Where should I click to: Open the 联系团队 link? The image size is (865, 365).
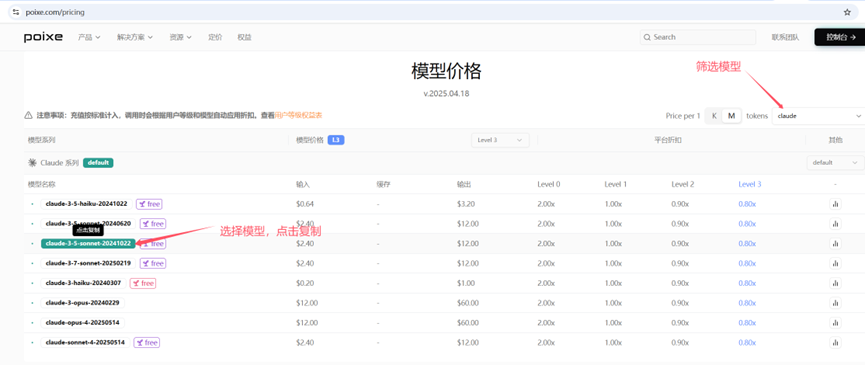pyautogui.click(x=785, y=37)
